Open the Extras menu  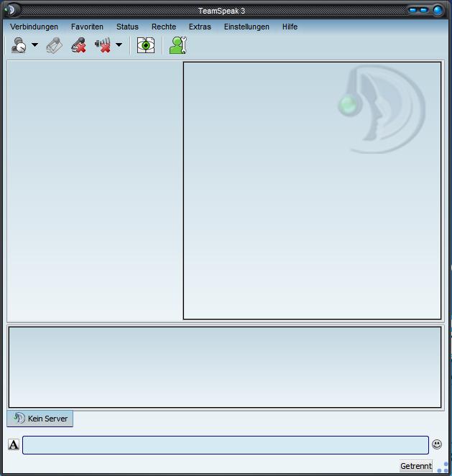coord(200,27)
